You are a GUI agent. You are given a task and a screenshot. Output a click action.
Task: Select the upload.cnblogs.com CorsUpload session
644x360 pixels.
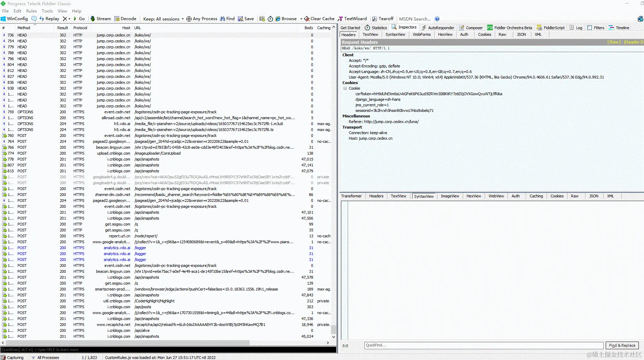coord(166,153)
